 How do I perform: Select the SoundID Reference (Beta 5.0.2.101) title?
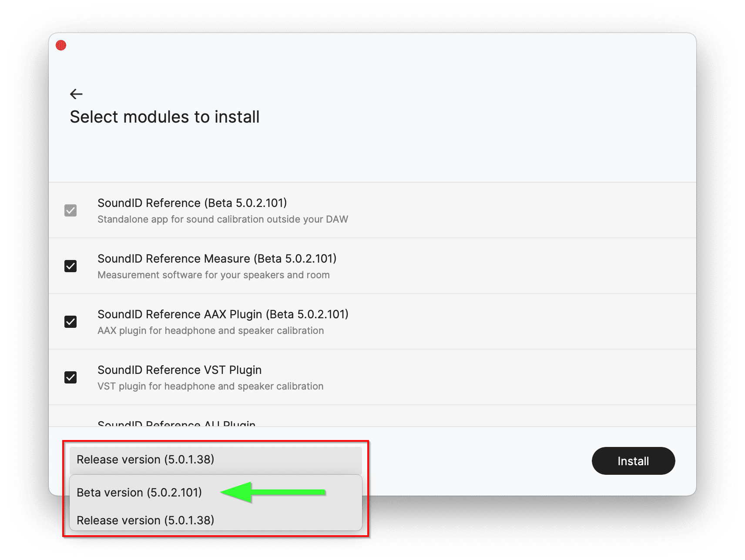tap(192, 203)
